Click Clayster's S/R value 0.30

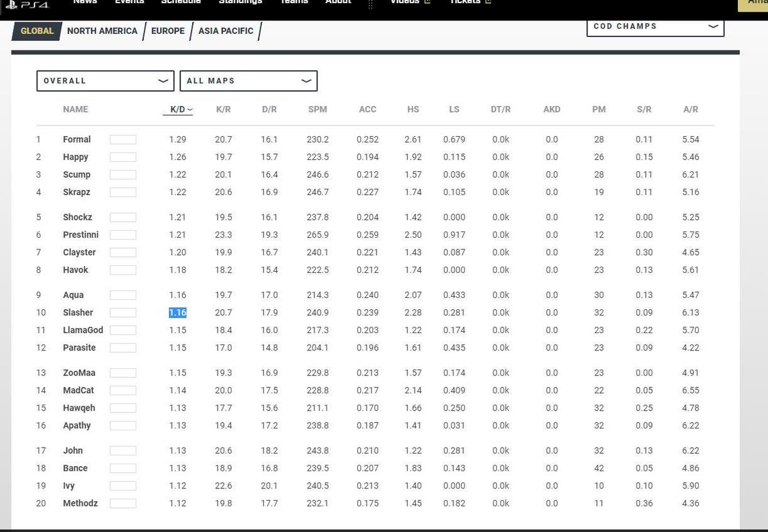coord(644,253)
